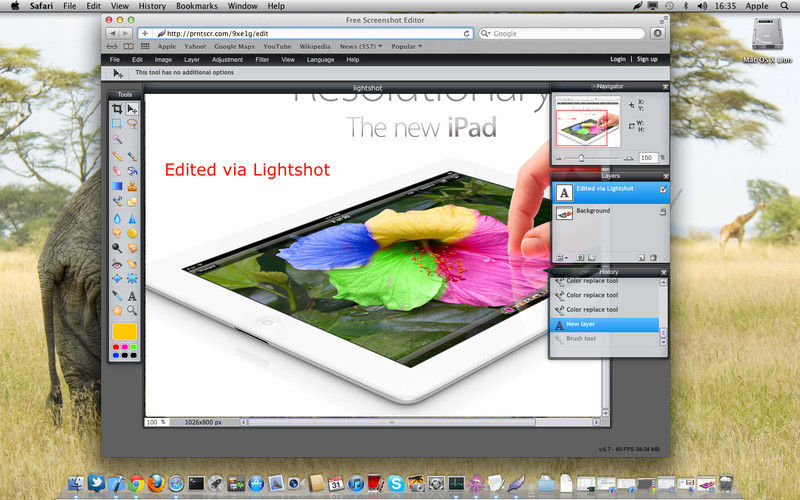Click History panel scroll-up arrow
The image size is (800, 500).
(x=663, y=282)
